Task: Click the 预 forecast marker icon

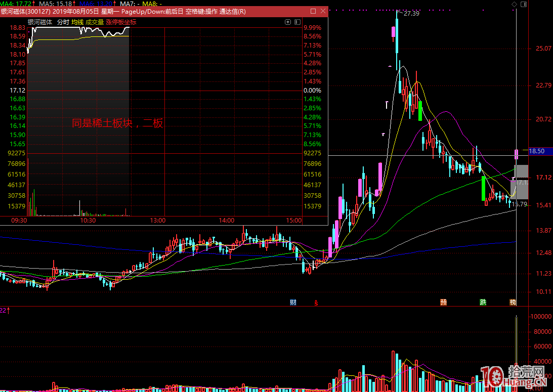Action: click(x=444, y=302)
